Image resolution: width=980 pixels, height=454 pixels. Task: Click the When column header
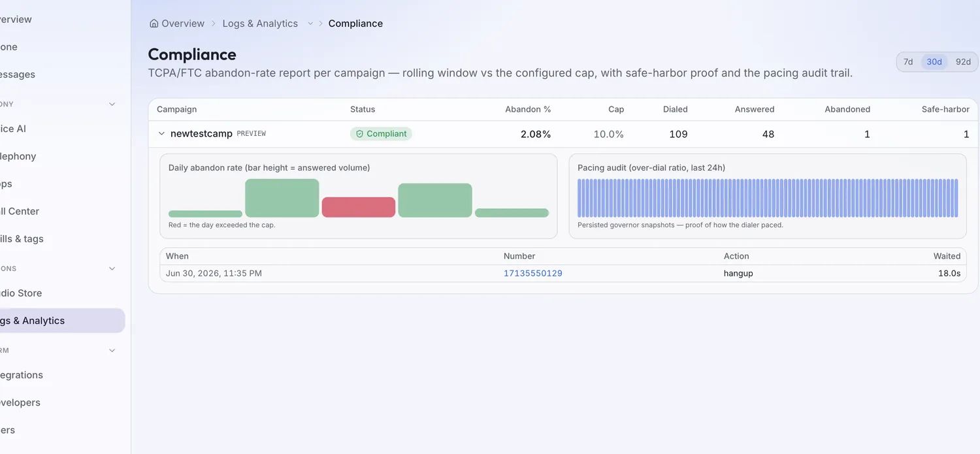pyautogui.click(x=177, y=256)
